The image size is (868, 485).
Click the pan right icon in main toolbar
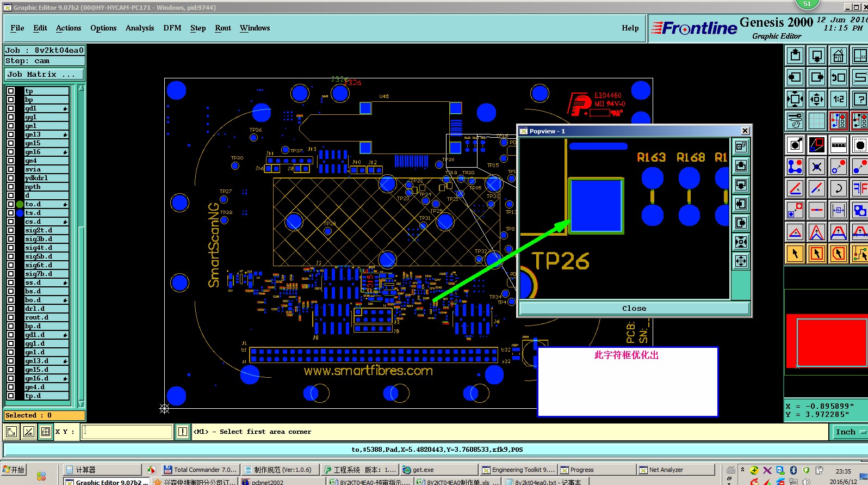[817, 77]
